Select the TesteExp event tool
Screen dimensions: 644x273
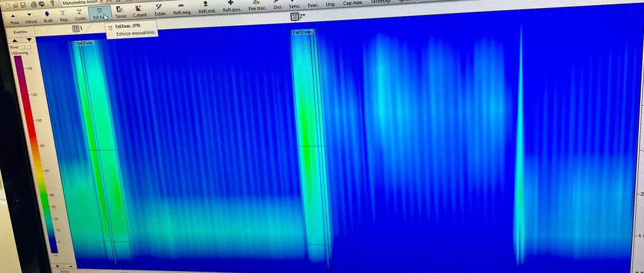point(380,2)
